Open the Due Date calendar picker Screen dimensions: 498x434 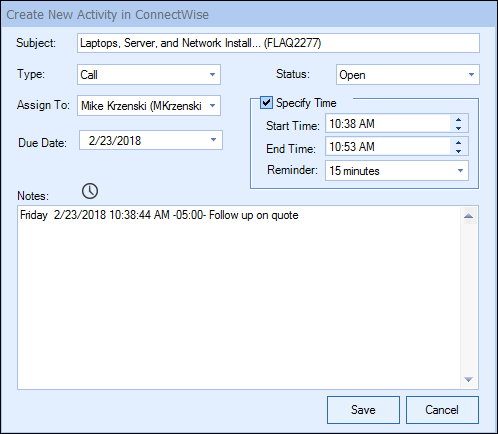[x=213, y=140]
